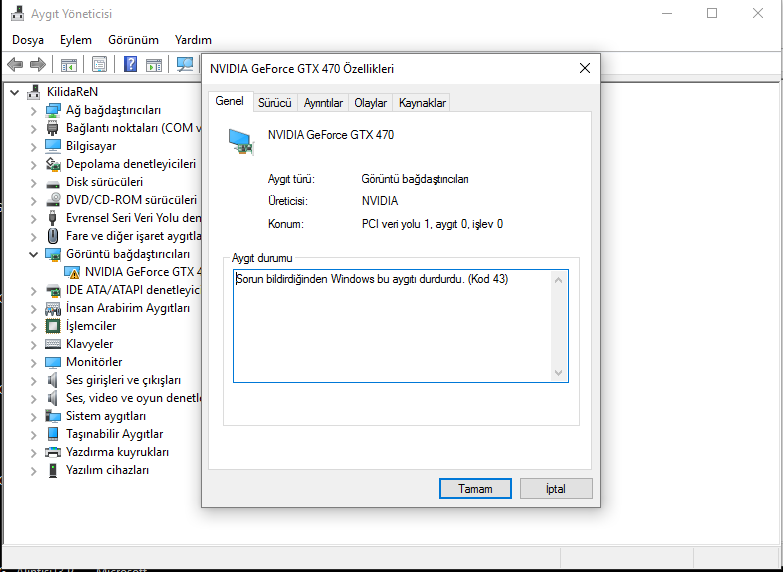Collapse the KilidaReN root node
The image size is (783, 572).
click(14, 92)
